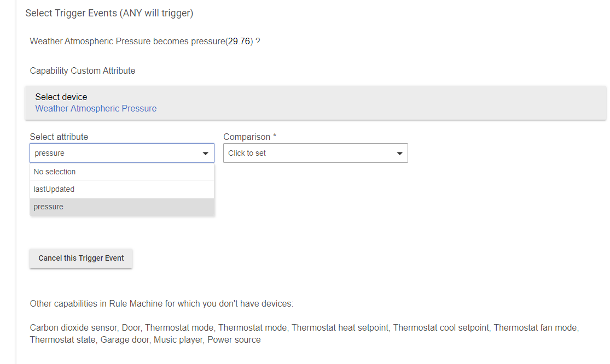Click the 'Comparison *' field label
610x364 pixels.
click(x=249, y=137)
